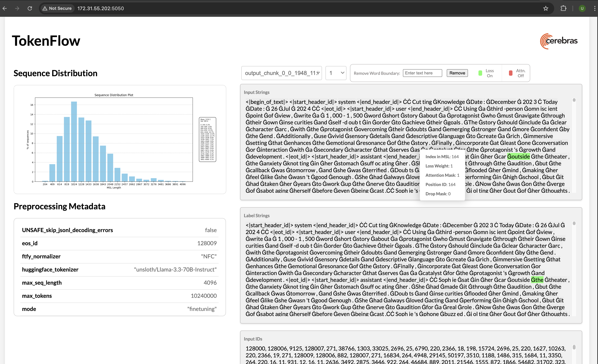598x364 pixels.
Task: Open the browser extensions puzzle icon
Action: click(x=563, y=8)
